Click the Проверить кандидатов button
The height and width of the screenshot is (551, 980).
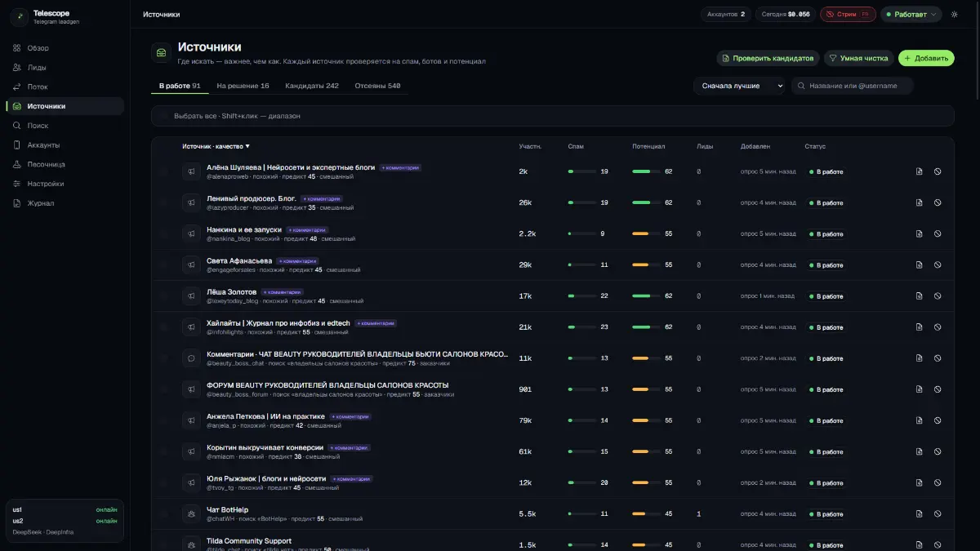768,58
